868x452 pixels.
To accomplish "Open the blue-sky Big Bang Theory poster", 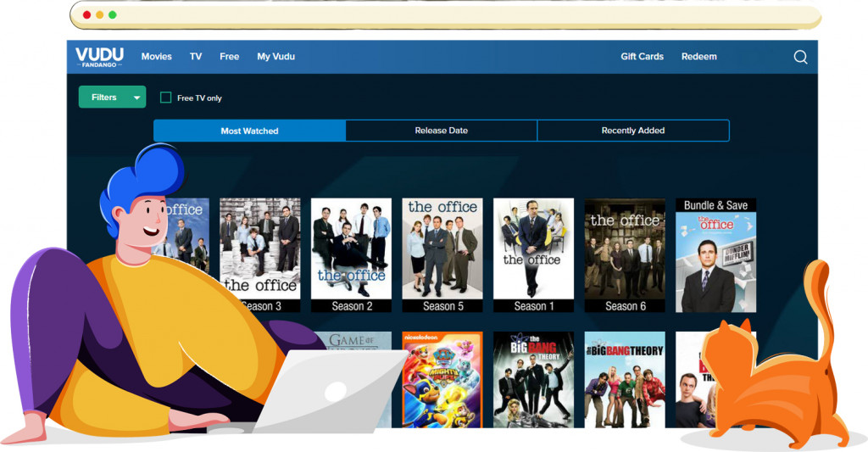I will click(625, 380).
